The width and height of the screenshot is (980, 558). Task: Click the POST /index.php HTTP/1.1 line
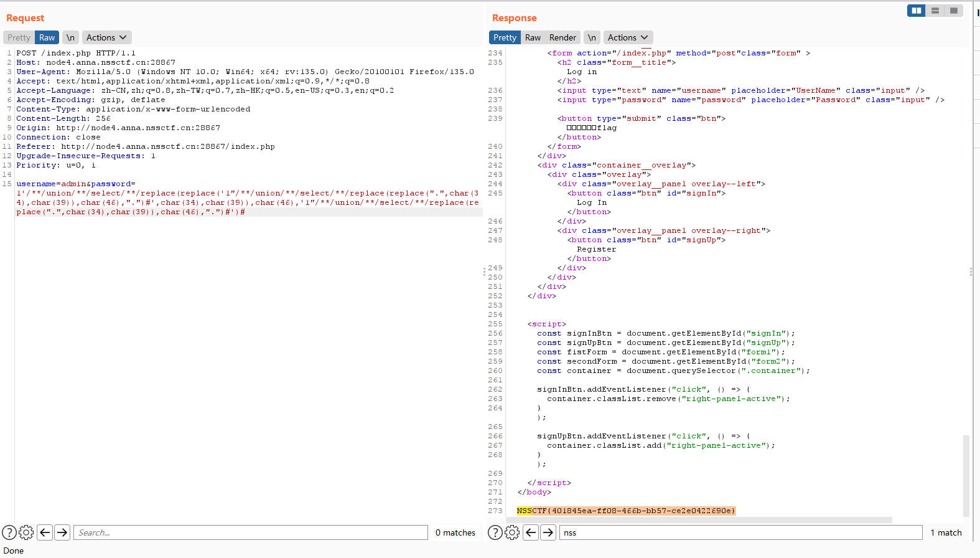coord(76,53)
